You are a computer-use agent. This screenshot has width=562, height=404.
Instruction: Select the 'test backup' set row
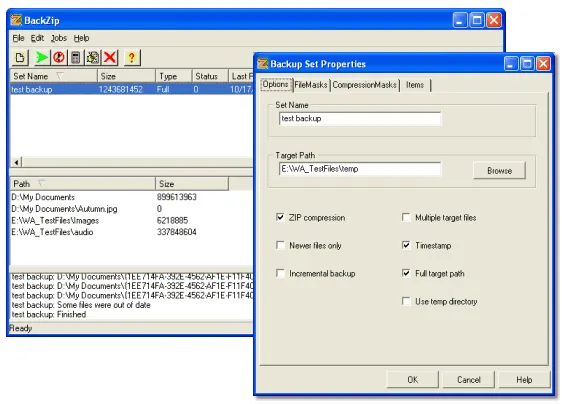point(132,89)
